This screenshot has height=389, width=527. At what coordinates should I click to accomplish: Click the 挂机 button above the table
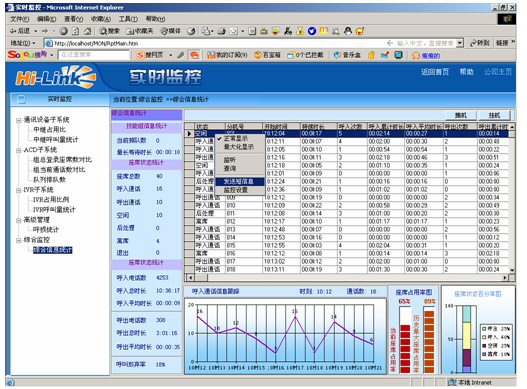point(494,115)
